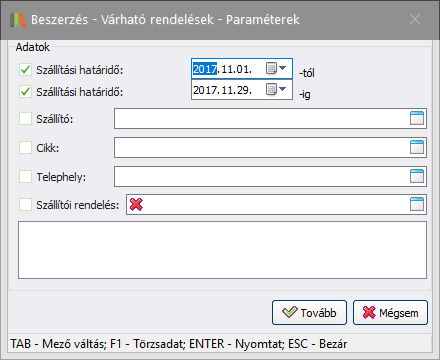Click the red X clear icon in Szállítói rendelés
The height and width of the screenshot is (360, 440).
coord(136,204)
